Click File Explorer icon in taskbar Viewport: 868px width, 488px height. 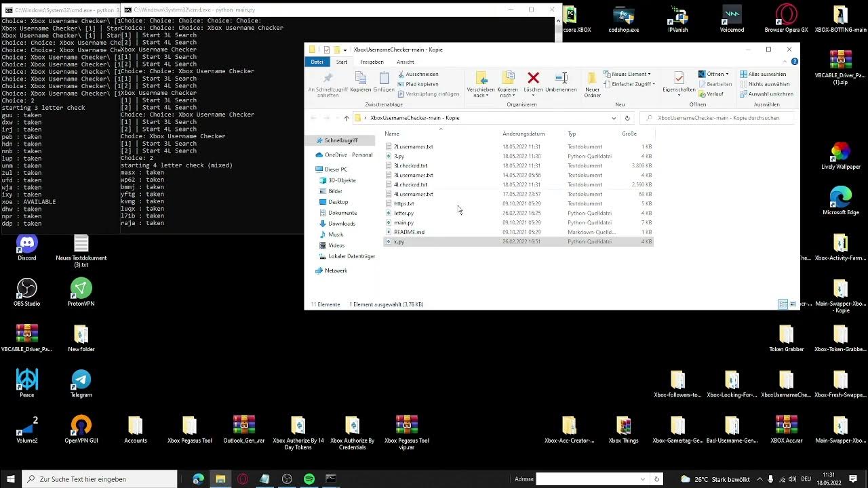(220, 479)
